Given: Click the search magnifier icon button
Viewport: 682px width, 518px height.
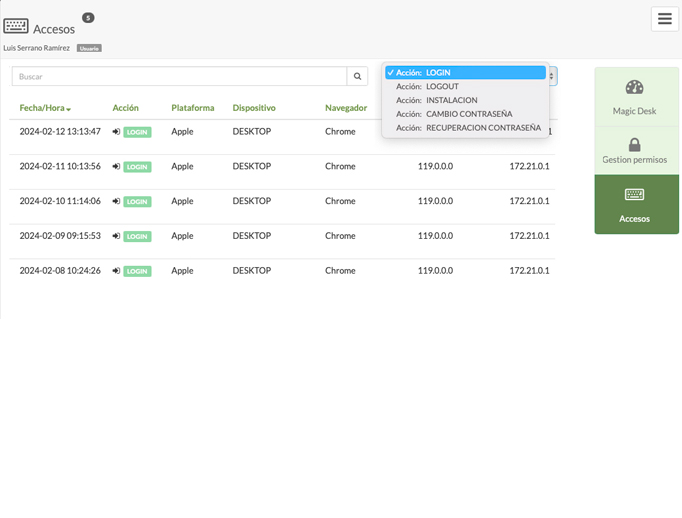Looking at the screenshot, I should coord(358,76).
